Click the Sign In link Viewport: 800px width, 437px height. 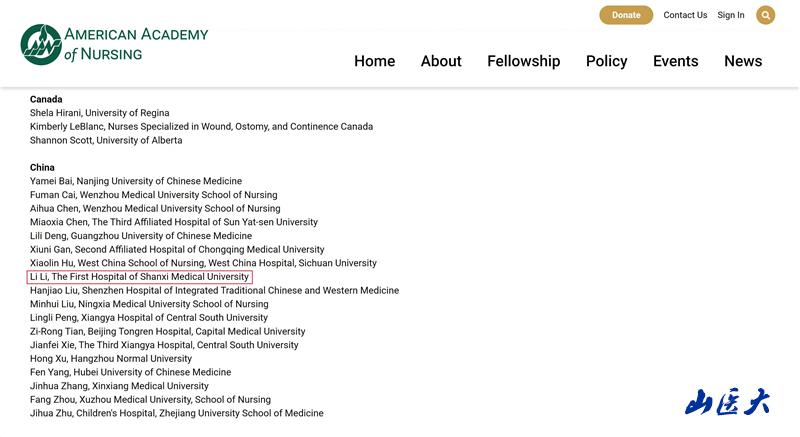pos(731,15)
